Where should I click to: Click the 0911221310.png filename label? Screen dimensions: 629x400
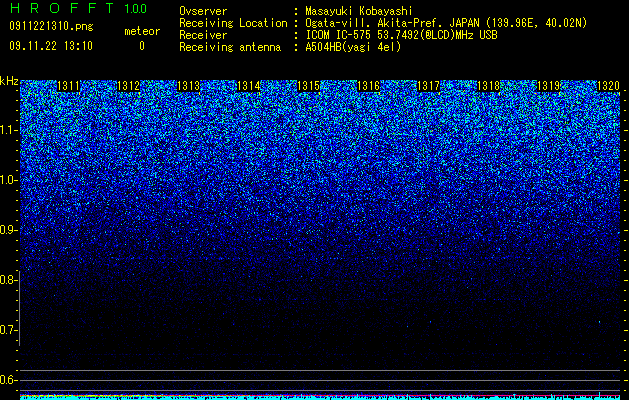tap(51, 26)
